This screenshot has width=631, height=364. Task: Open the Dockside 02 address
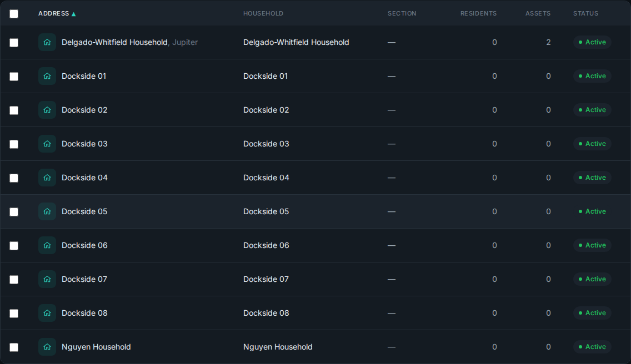click(x=84, y=110)
